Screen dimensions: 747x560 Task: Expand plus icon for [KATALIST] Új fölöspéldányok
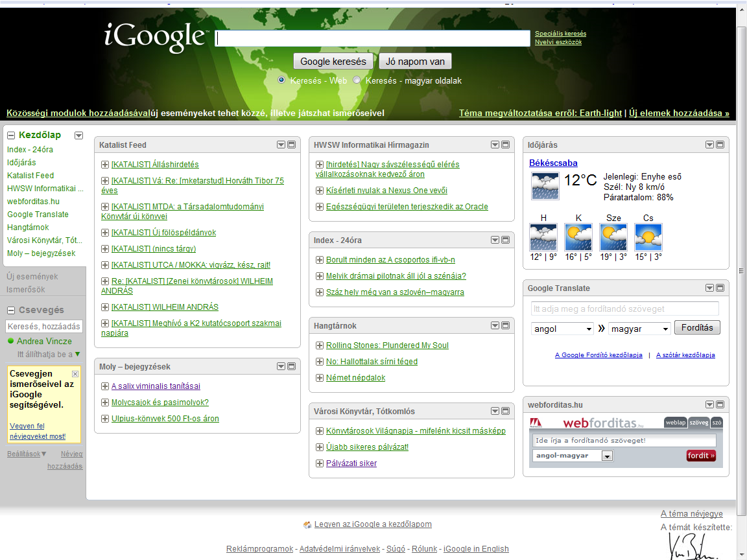coord(105,233)
